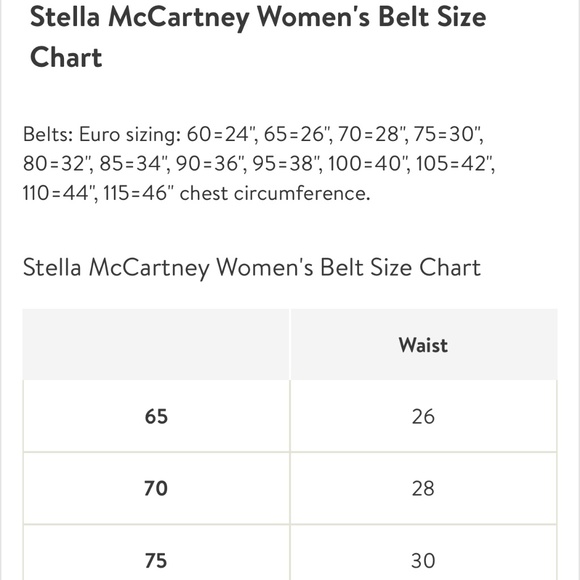Click waist value 30
The height and width of the screenshot is (580, 580).
423,560
